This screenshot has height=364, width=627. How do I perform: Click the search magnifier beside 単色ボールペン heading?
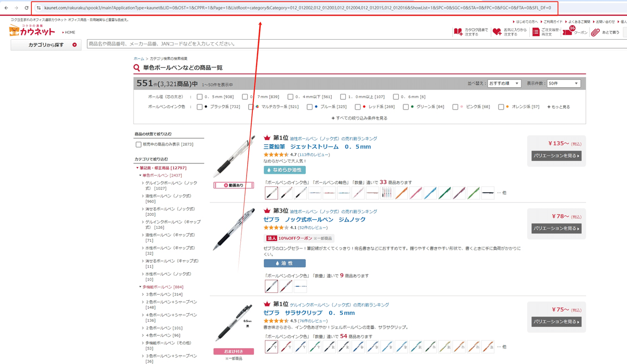137,68
